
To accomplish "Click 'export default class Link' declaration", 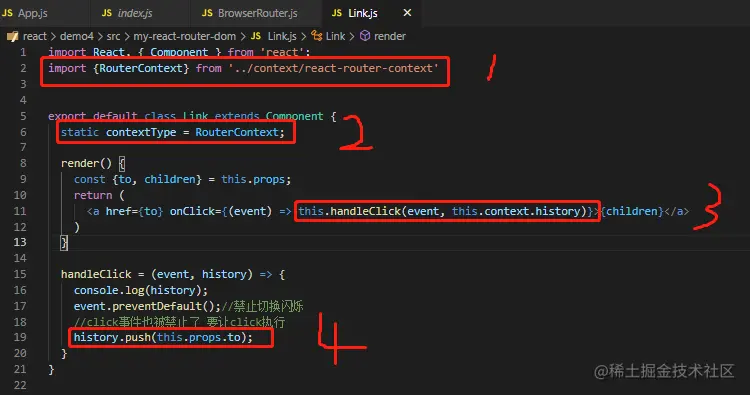I will point(128,116).
